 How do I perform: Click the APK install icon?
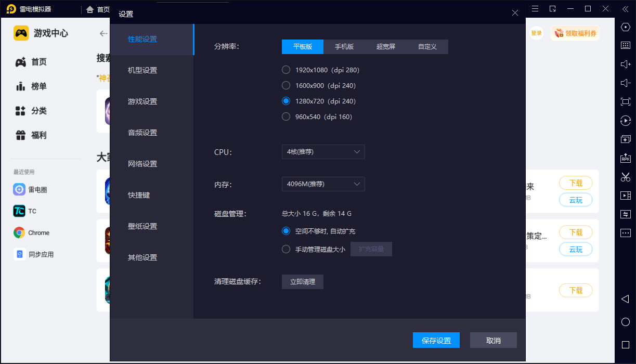tap(626, 158)
